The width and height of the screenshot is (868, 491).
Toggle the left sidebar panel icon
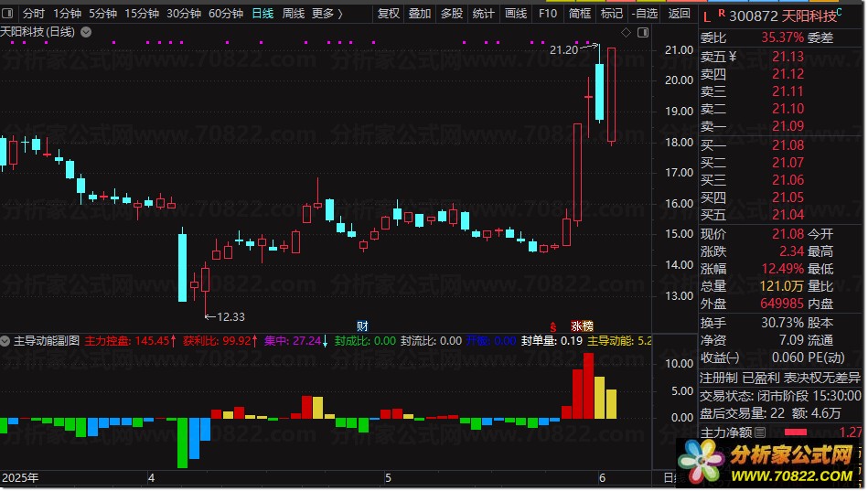[x=7, y=13]
